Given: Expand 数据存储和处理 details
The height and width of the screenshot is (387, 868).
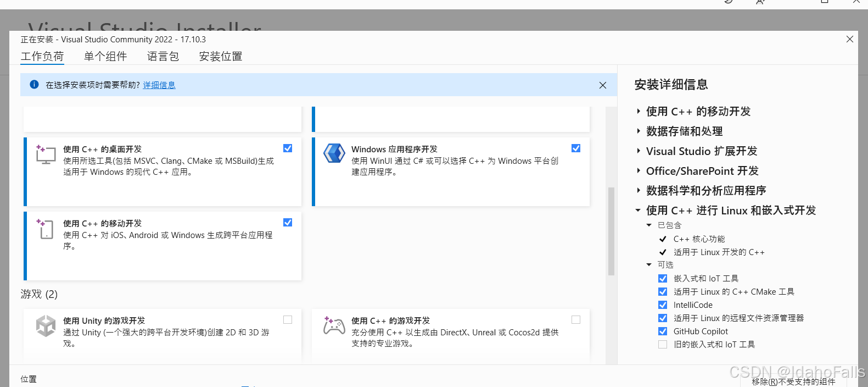Looking at the screenshot, I should [x=639, y=131].
